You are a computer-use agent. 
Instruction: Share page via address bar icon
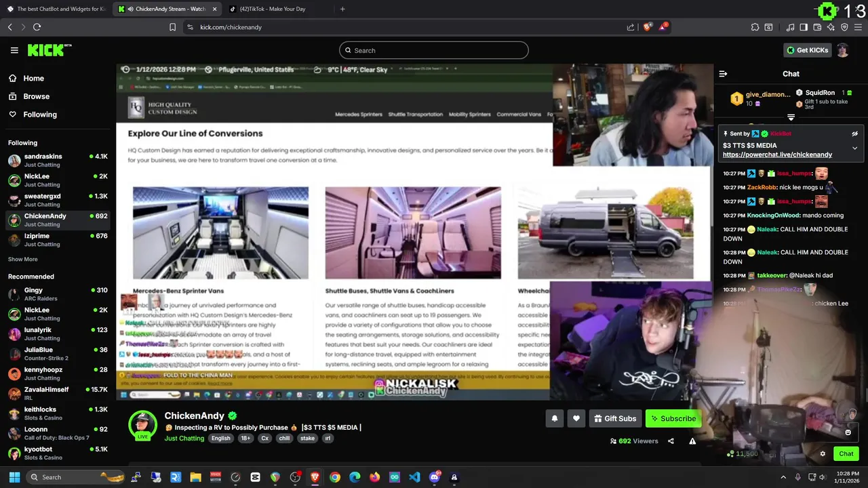pos(631,27)
